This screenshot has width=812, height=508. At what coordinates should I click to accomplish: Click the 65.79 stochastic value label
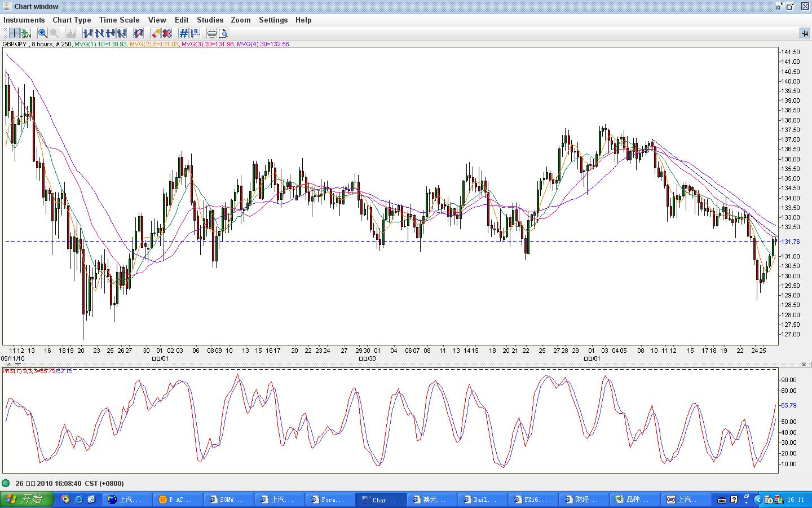[789, 405]
